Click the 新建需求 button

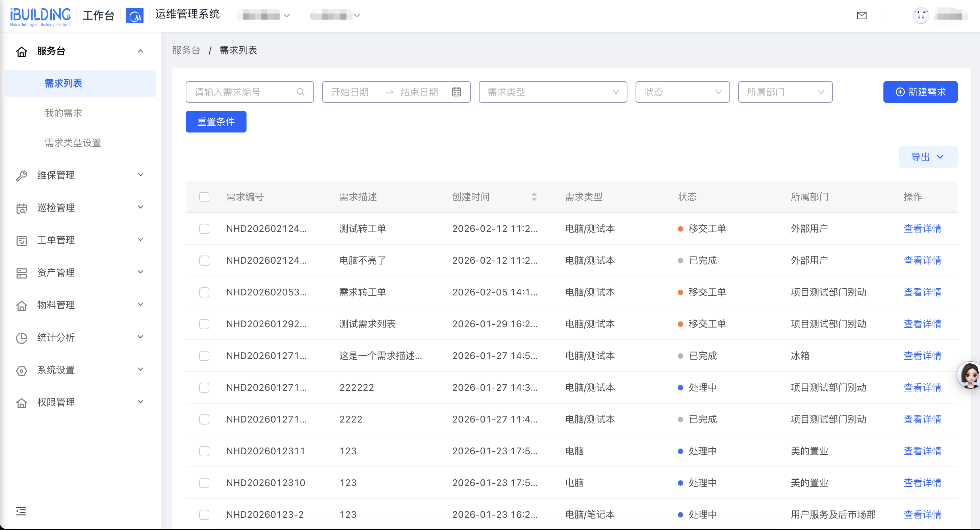[x=920, y=92]
